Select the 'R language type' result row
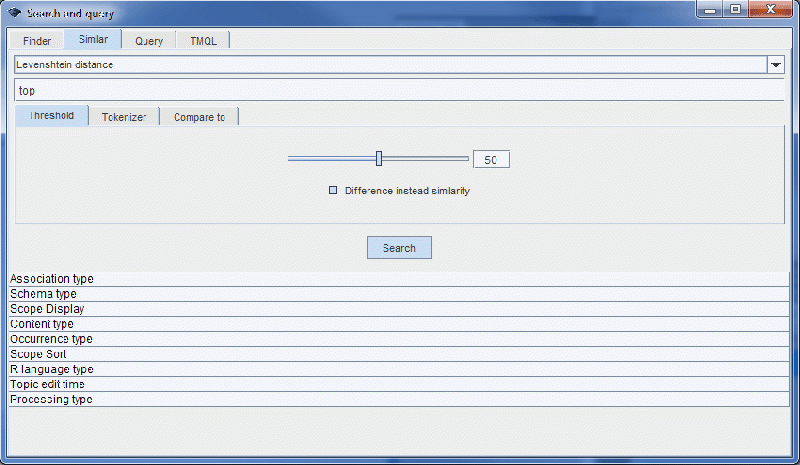The image size is (800, 465). tap(399, 369)
